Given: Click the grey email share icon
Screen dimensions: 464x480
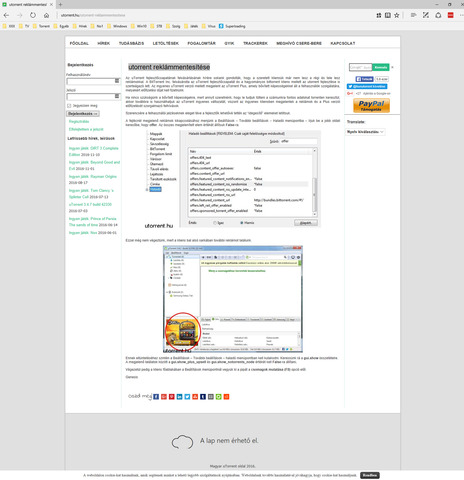Looking at the screenshot, I should pyautogui.click(x=211, y=397).
